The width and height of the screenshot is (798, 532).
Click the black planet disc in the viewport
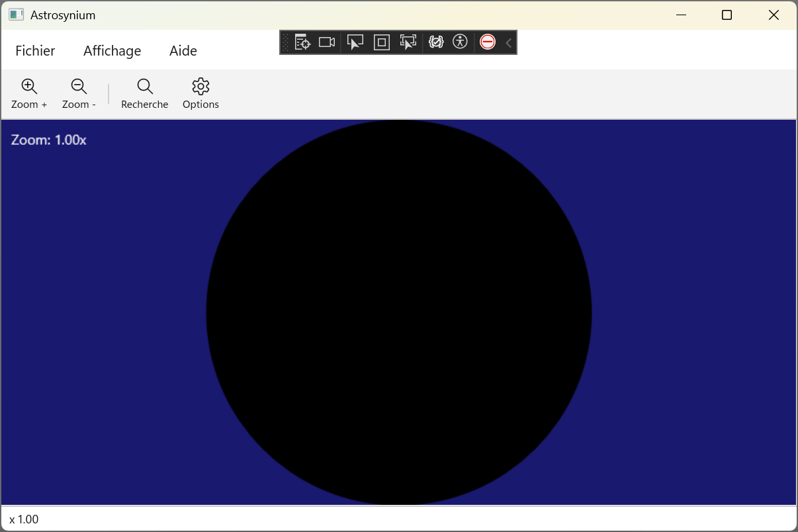tap(399, 312)
